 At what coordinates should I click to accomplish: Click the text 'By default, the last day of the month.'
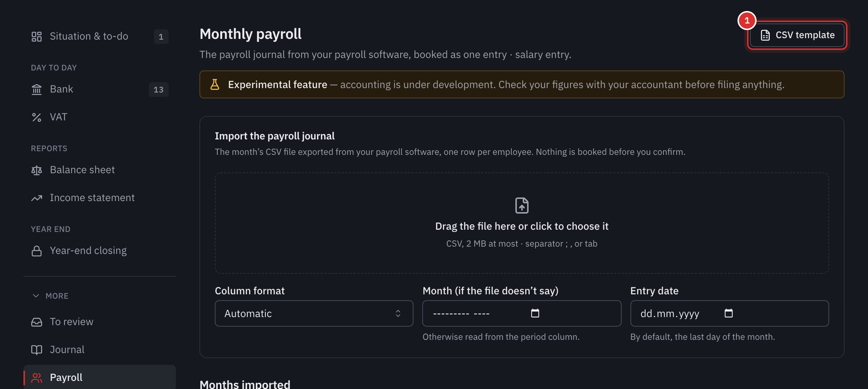[x=703, y=337]
